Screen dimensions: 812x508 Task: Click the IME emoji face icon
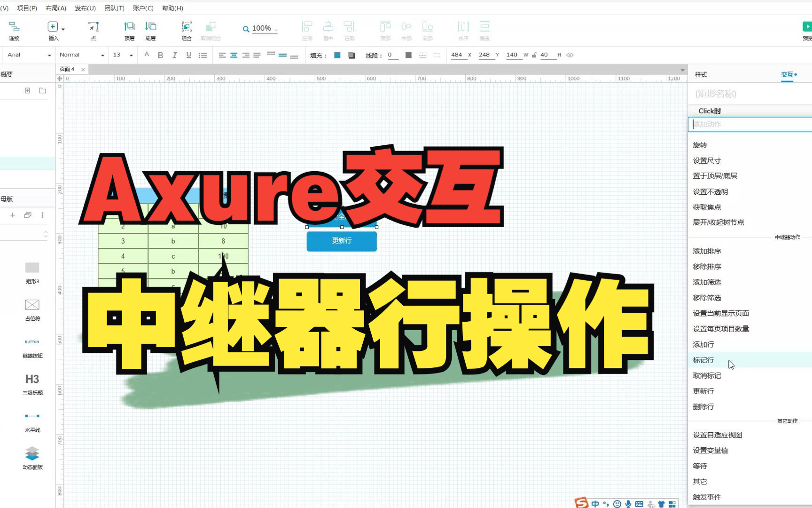(x=617, y=504)
